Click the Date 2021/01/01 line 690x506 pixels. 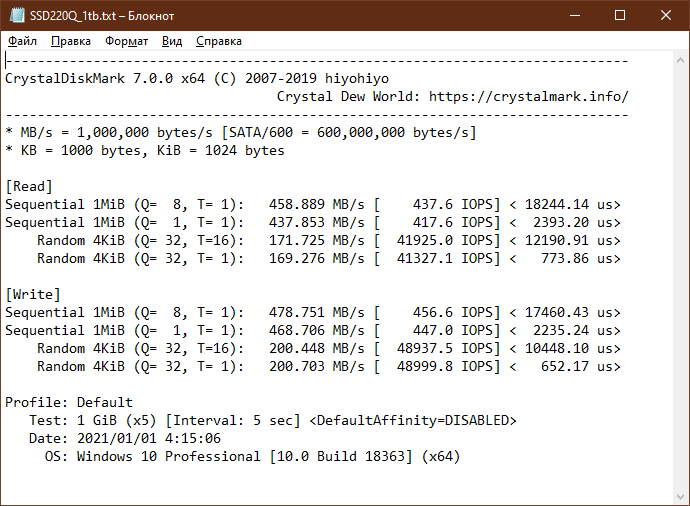(x=125, y=438)
